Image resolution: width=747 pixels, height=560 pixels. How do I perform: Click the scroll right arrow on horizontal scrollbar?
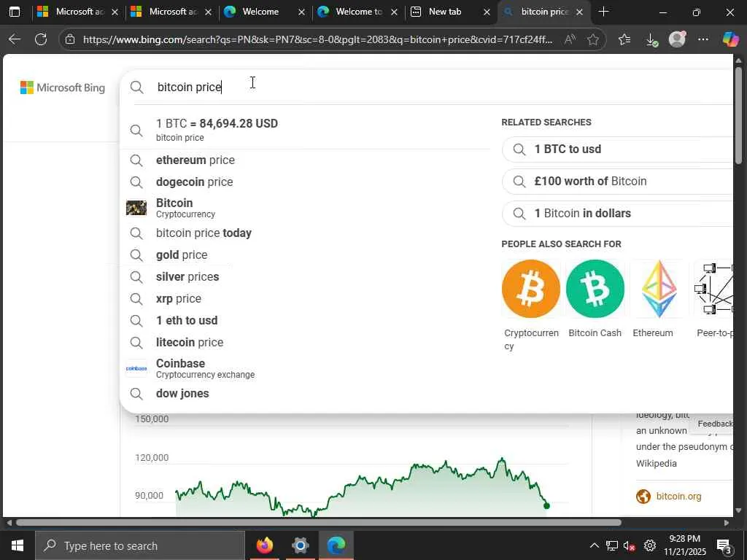726,522
